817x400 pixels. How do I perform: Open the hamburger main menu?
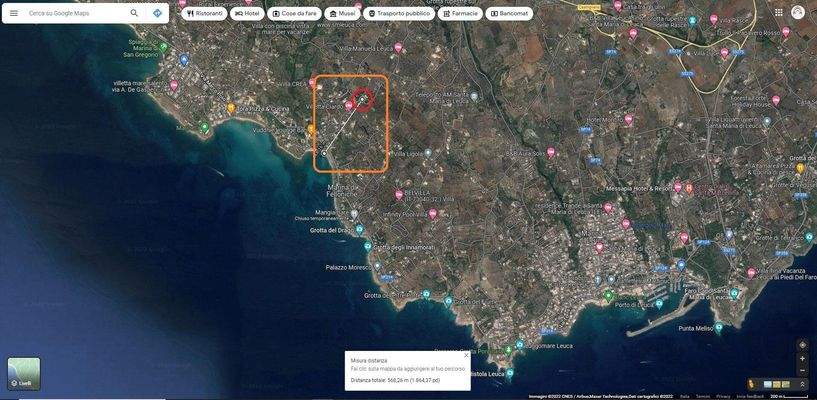tap(14, 13)
